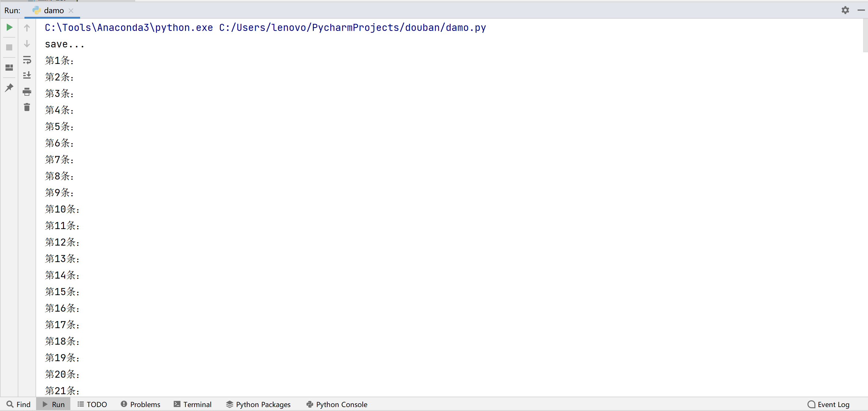This screenshot has height=411, width=868.
Task: Open the TODO tool window
Action: [x=92, y=404]
